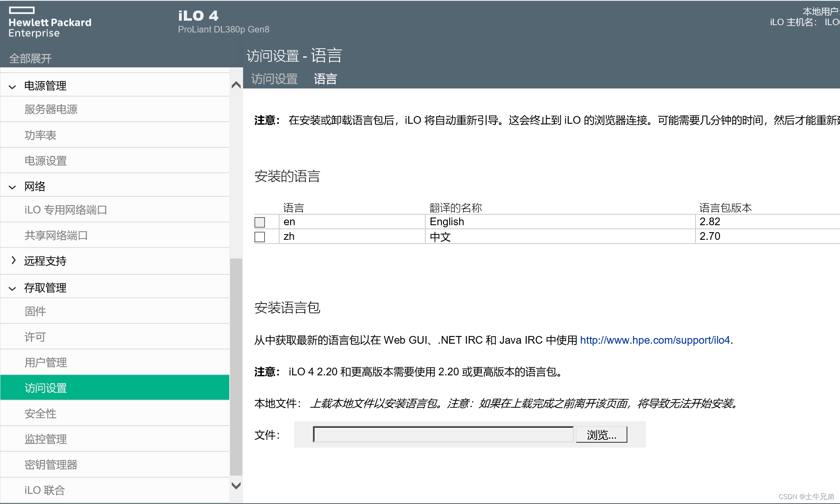Check the zh 中文 language checkbox
Viewport: 840px width, 504px height.
[x=259, y=237]
